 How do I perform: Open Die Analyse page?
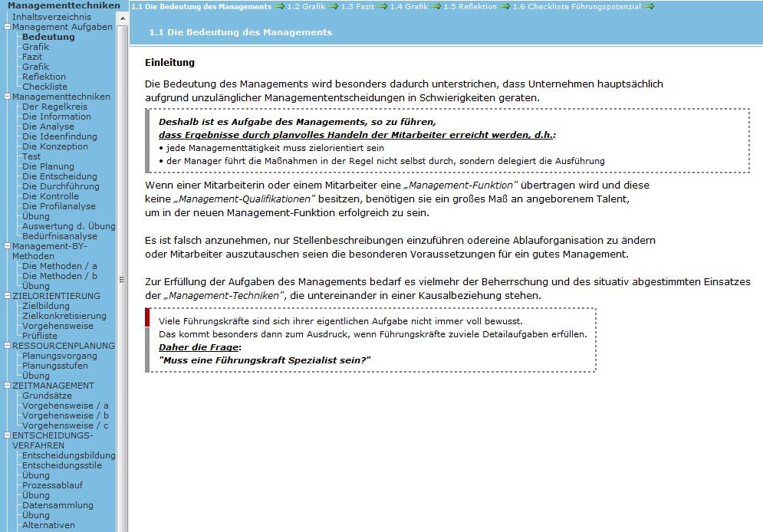tap(48, 126)
